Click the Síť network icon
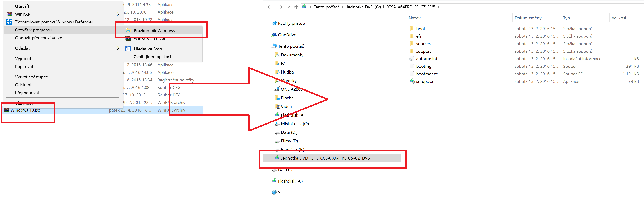644x198 pixels. tap(274, 192)
